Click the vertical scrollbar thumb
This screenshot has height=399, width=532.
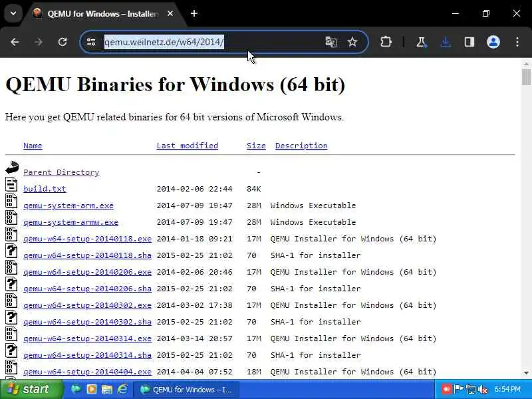click(x=526, y=77)
